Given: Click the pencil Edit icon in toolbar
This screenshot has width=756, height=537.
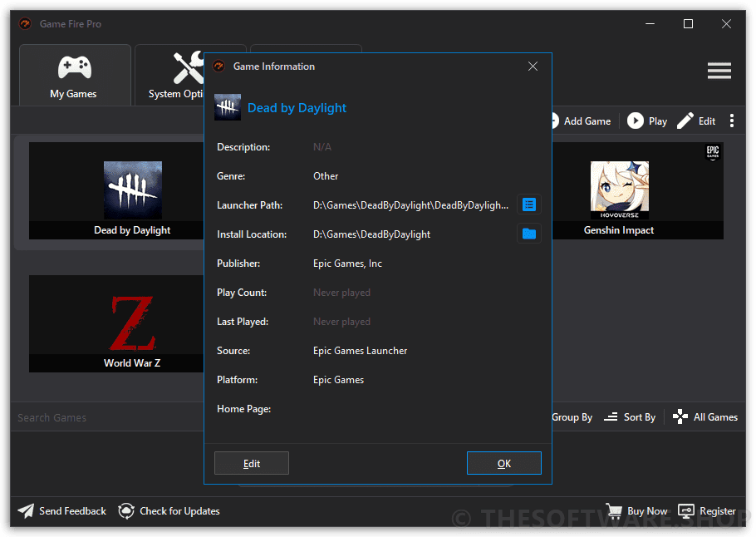Looking at the screenshot, I should click(x=685, y=121).
